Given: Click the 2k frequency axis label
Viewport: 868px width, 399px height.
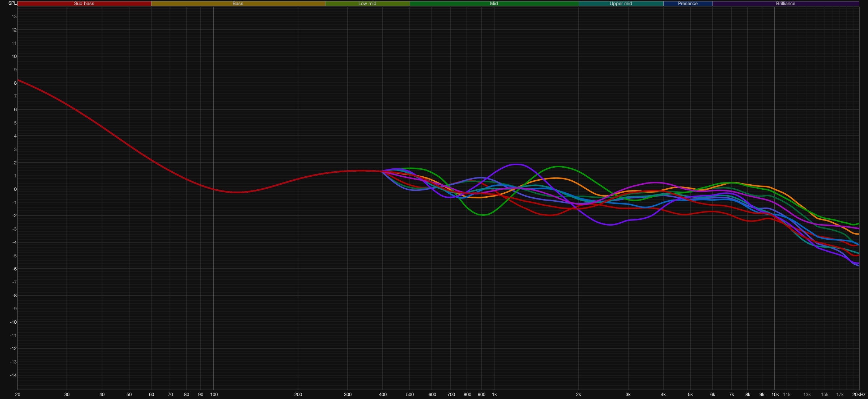Looking at the screenshot, I should coord(578,395).
